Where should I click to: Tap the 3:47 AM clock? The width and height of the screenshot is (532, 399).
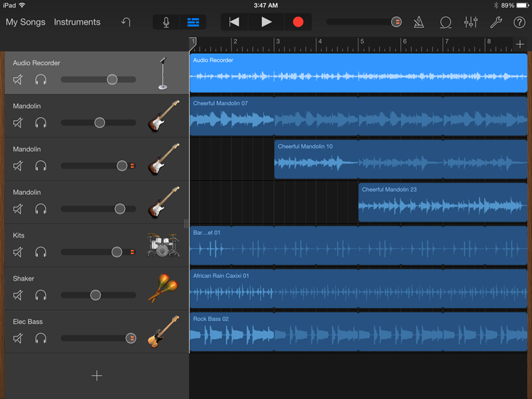[x=265, y=5]
